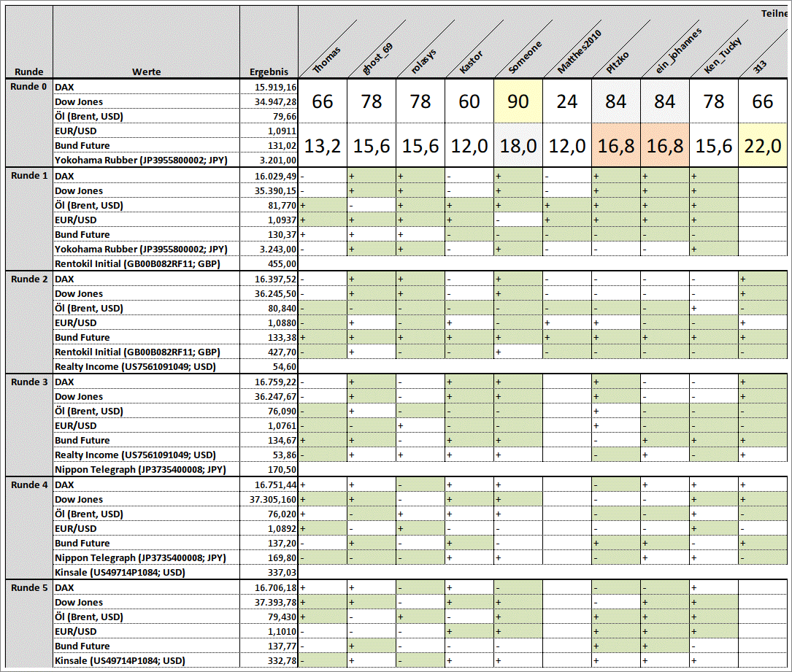
Task: Select the Runde 0 DAX value 15.919,16
Action: (x=275, y=87)
